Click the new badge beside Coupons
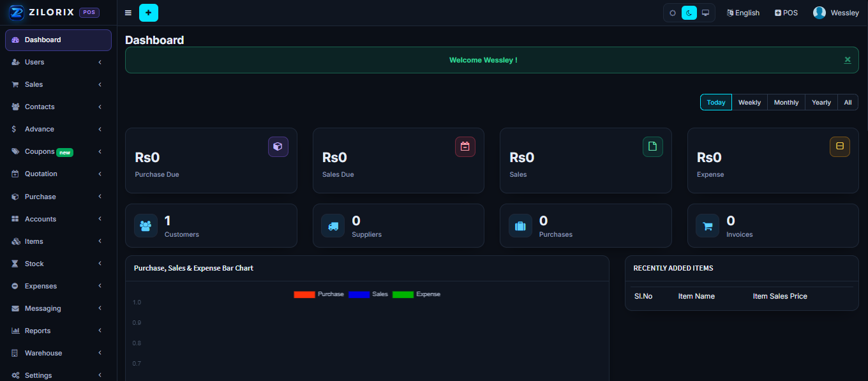 (x=65, y=153)
